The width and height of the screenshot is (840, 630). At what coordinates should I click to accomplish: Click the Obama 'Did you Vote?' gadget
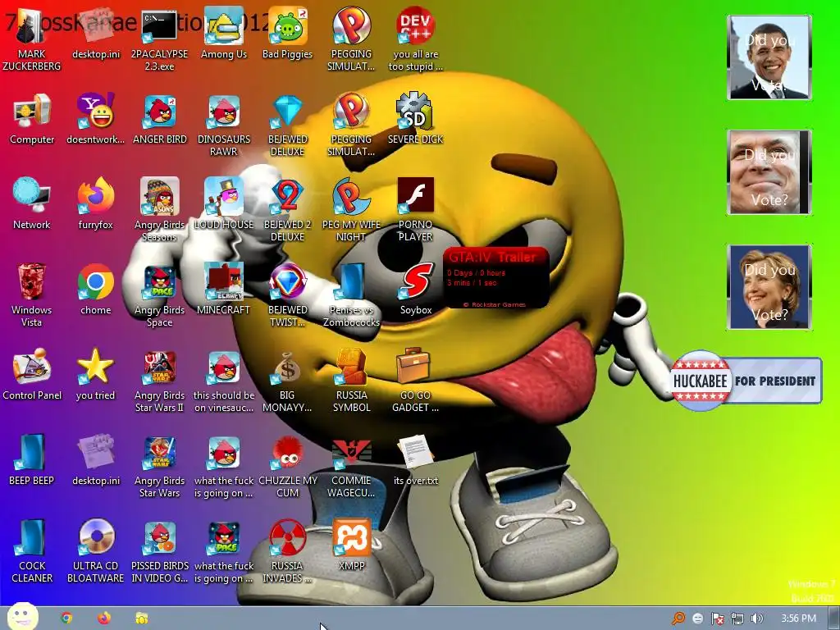(x=769, y=57)
